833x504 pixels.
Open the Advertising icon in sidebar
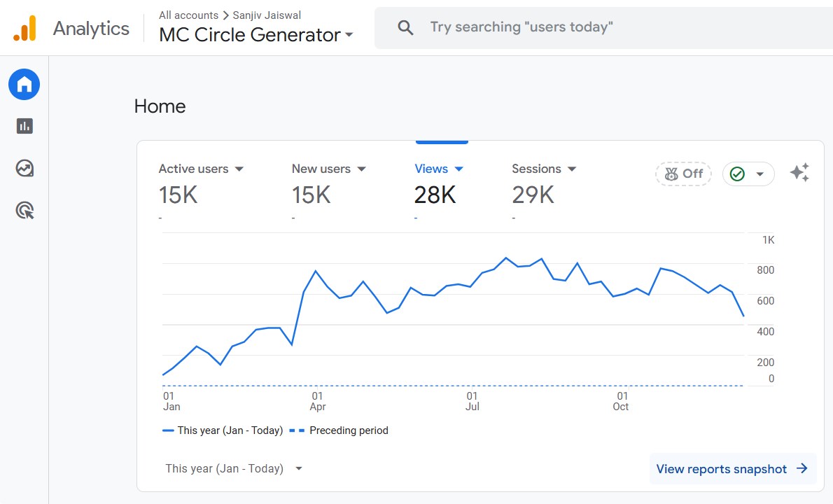click(x=24, y=210)
